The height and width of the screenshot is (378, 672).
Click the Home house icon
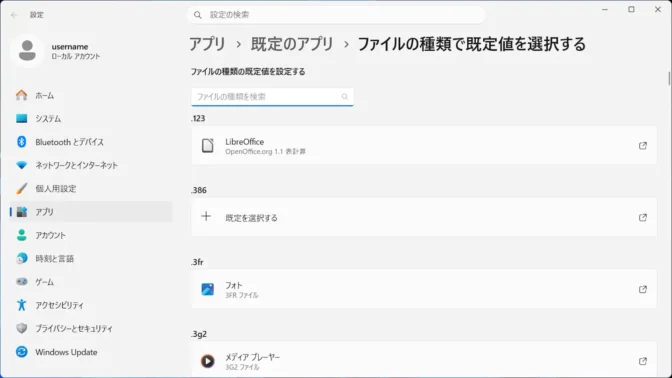(21, 95)
